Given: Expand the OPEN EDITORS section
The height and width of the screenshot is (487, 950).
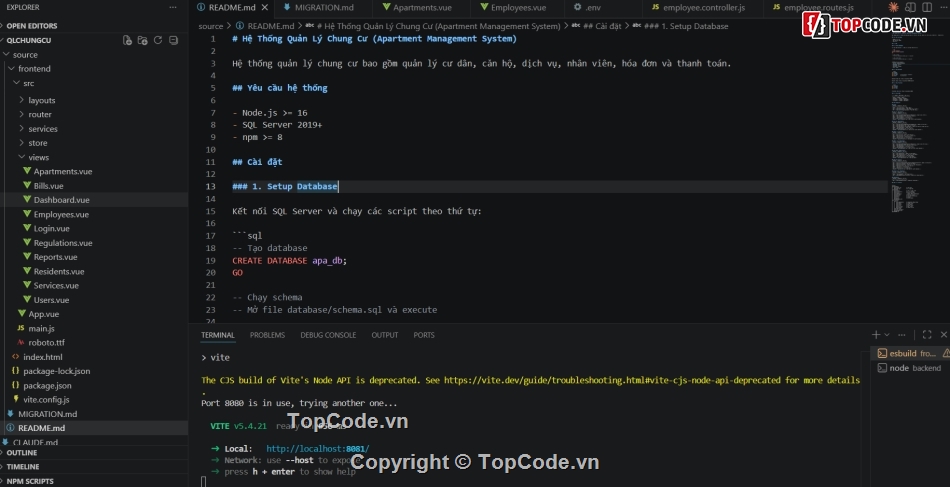Looking at the screenshot, I should 30,25.
